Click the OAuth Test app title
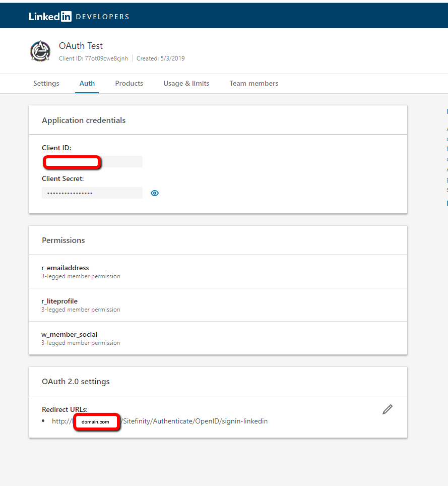 pyautogui.click(x=81, y=46)
